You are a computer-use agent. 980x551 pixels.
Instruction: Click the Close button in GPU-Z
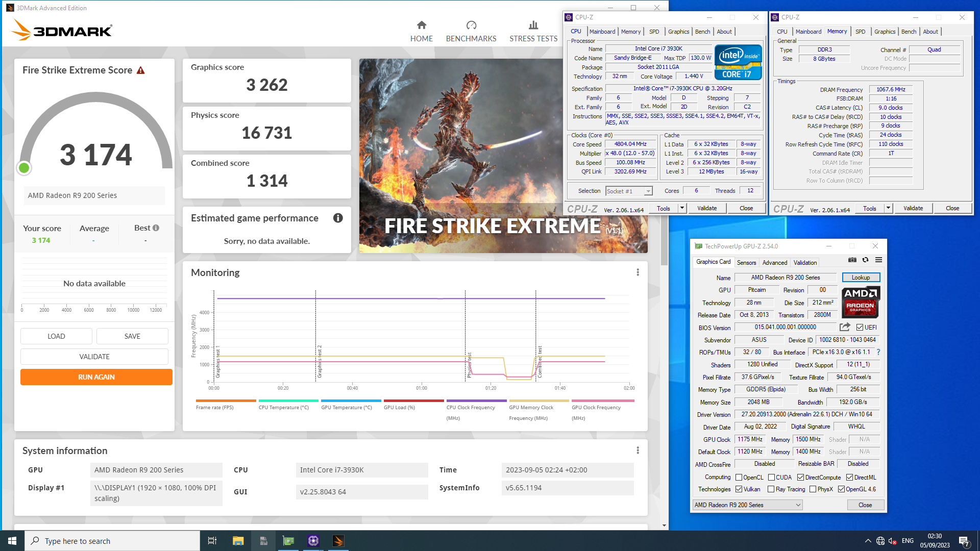(x=865, y=505)
